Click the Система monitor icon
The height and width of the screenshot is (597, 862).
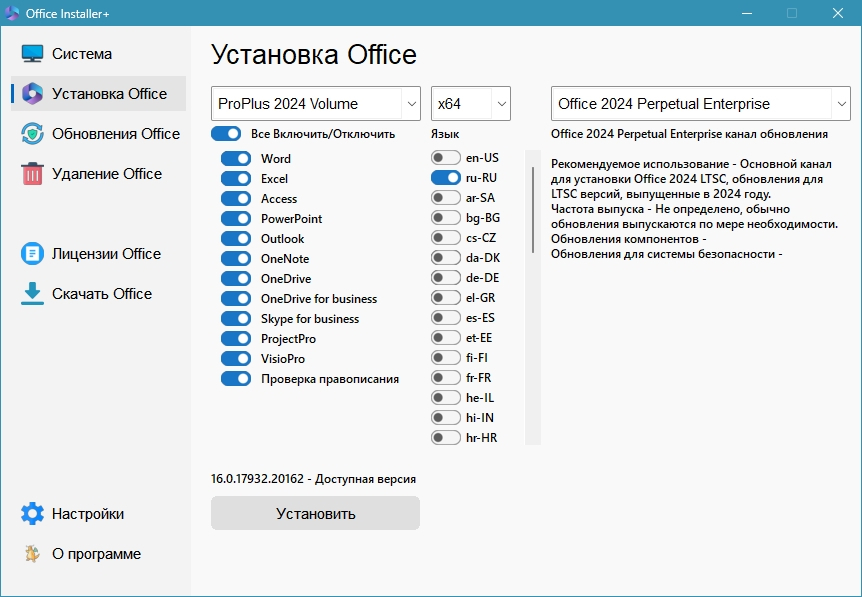click(x=32, y=54)
